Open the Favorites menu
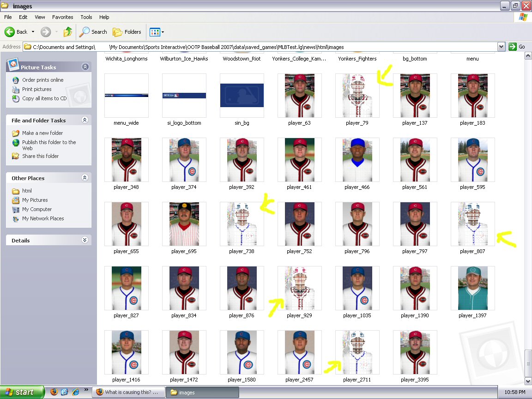 (x=62, y=17)
